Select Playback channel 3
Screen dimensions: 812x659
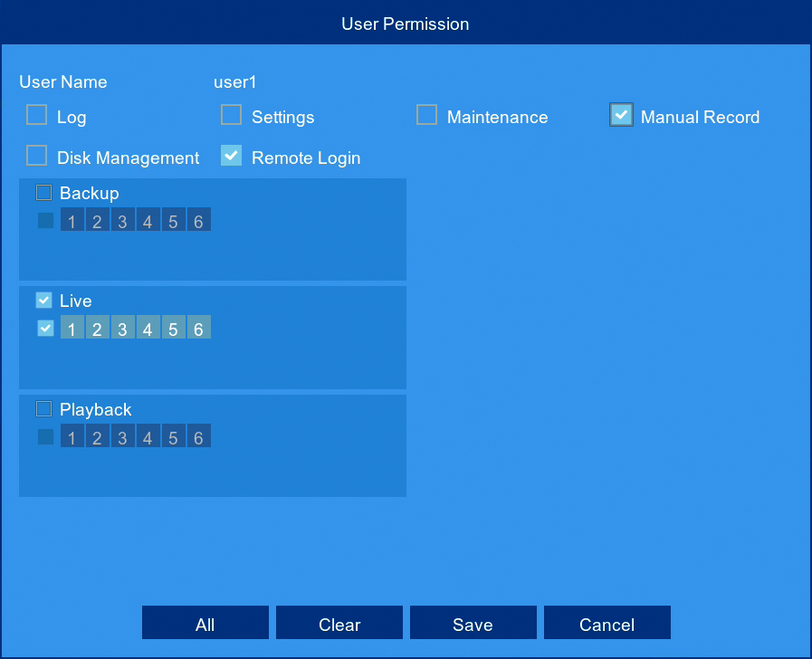(123, 436)
